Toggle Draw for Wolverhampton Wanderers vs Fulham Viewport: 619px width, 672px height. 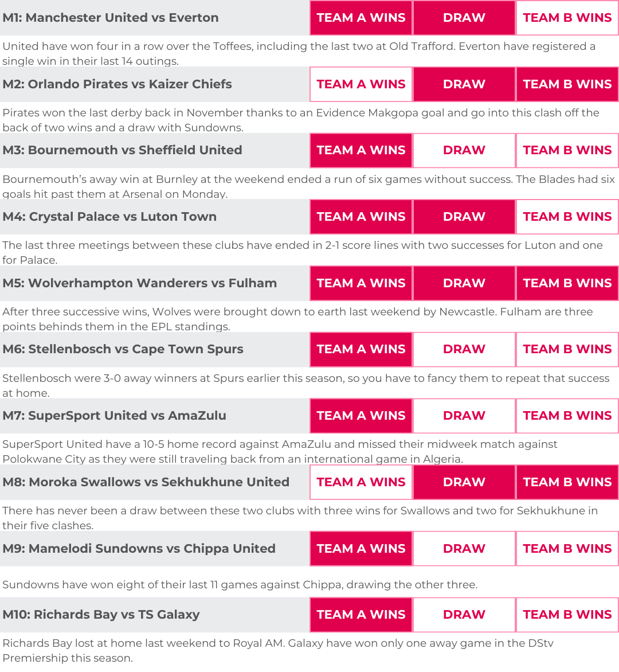click(x=464, y=283)
